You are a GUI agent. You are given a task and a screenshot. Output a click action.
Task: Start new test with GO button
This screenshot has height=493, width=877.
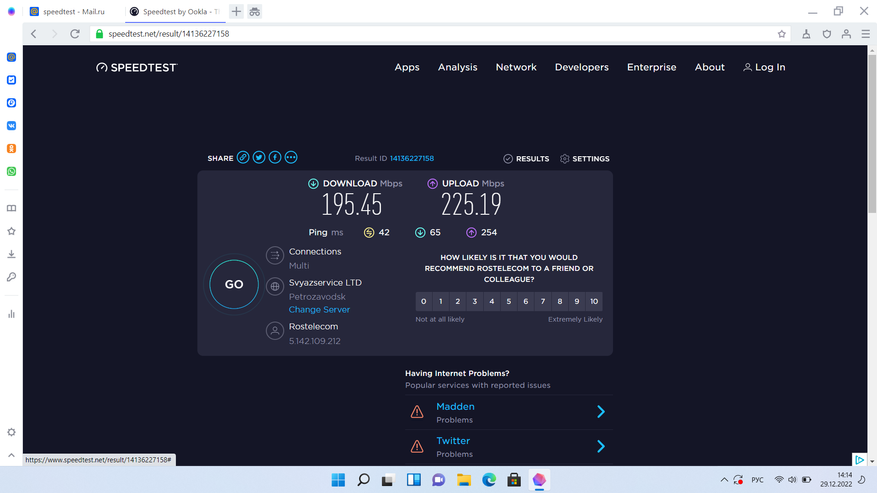(x=234, y=284)
